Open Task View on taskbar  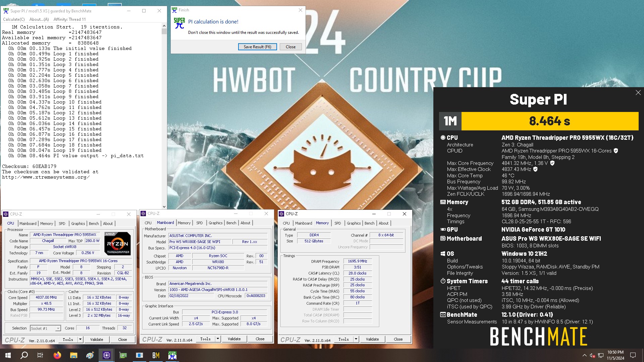40,355
